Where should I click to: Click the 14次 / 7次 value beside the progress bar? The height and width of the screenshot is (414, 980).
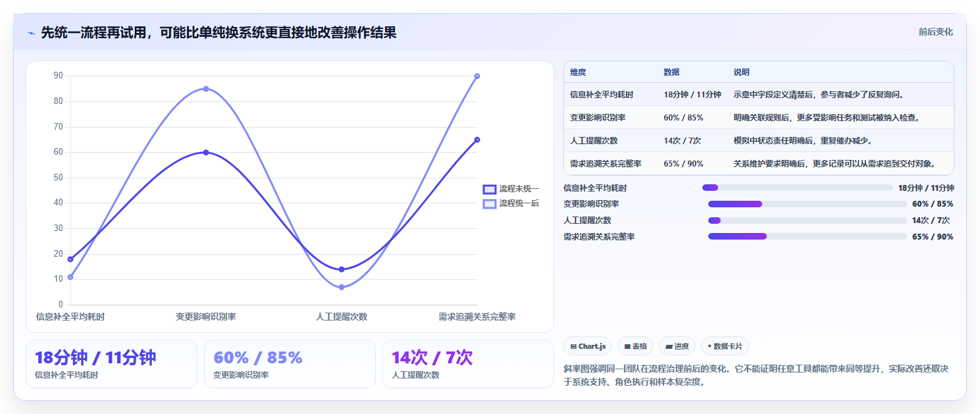(931, 220)
